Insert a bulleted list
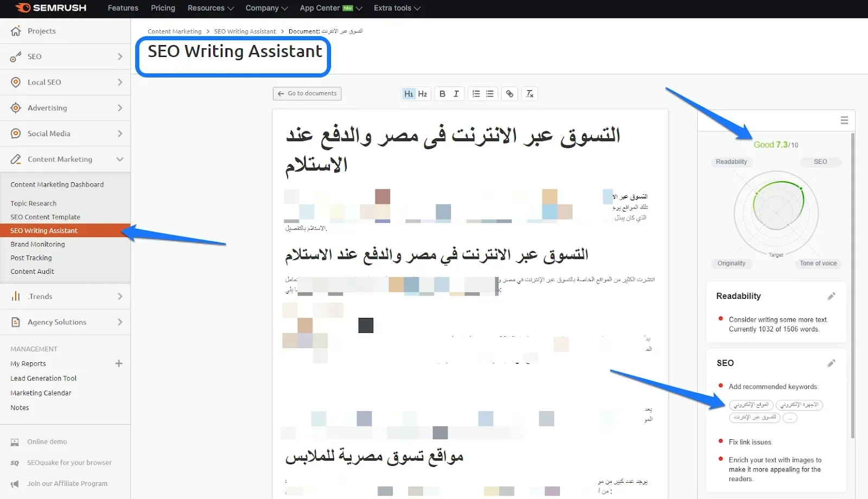Image resolution: width=868 pixels, height=499 pixels. click(x=490, y=94)
